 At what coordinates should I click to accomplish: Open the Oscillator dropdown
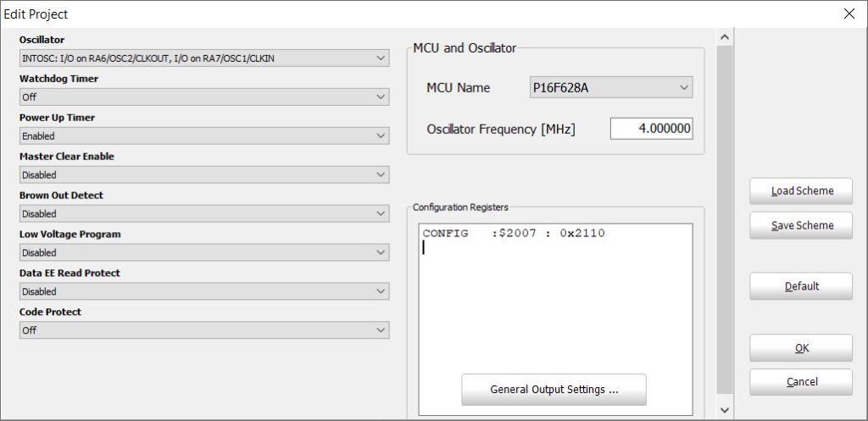[x=203, y=58]
